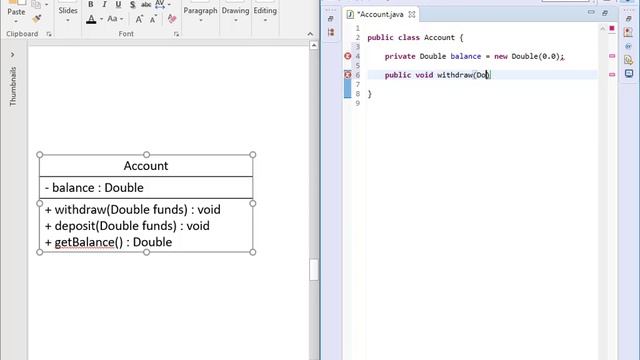Screen dimensions: 640x360
Task: Click '+ deposit(Double funds) : void' text
Action: point(127,226)
